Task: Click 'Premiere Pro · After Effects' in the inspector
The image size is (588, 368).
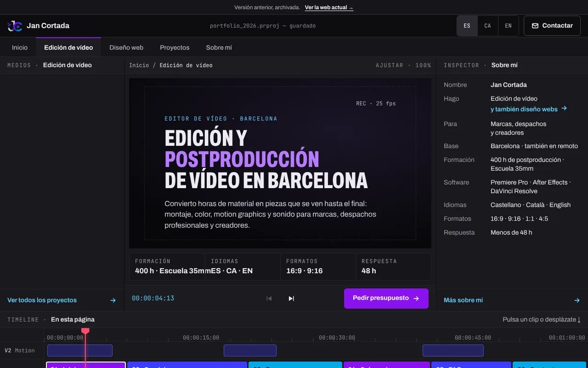Action: [x=531, y=182]
